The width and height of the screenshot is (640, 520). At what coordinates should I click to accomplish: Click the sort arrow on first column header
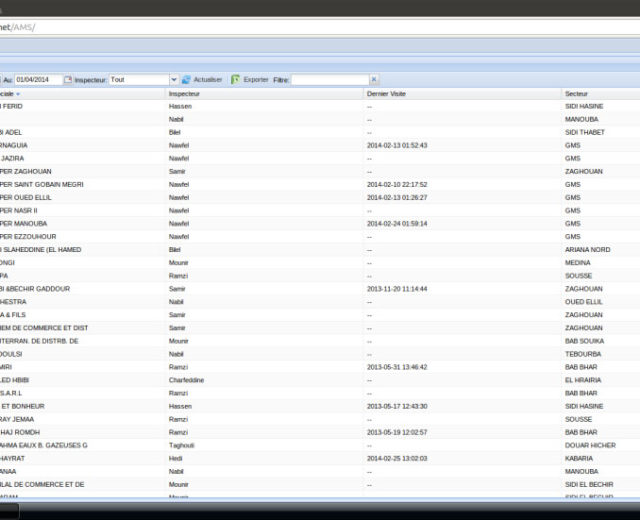pos(18,94)
